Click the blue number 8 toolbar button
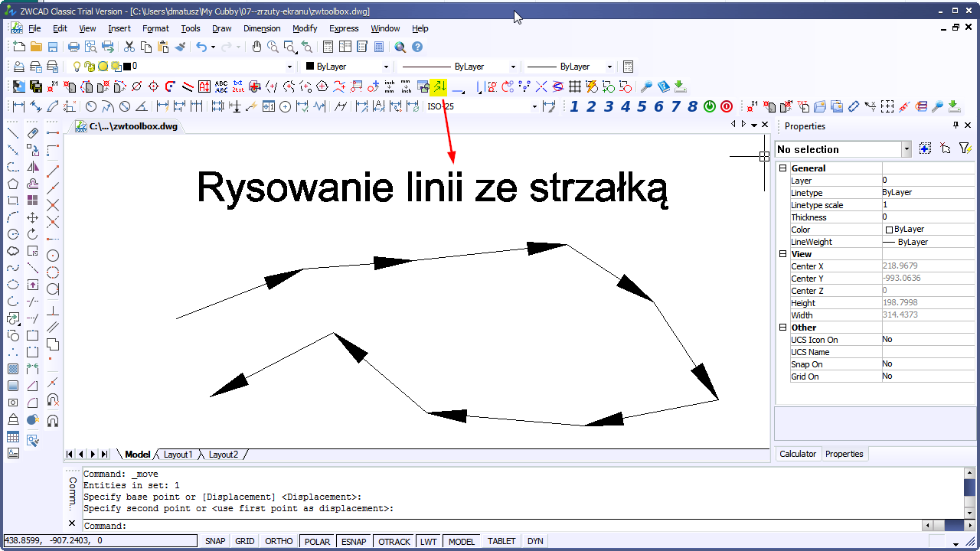This screenshot has height=551, width=980. pos(692,106)
